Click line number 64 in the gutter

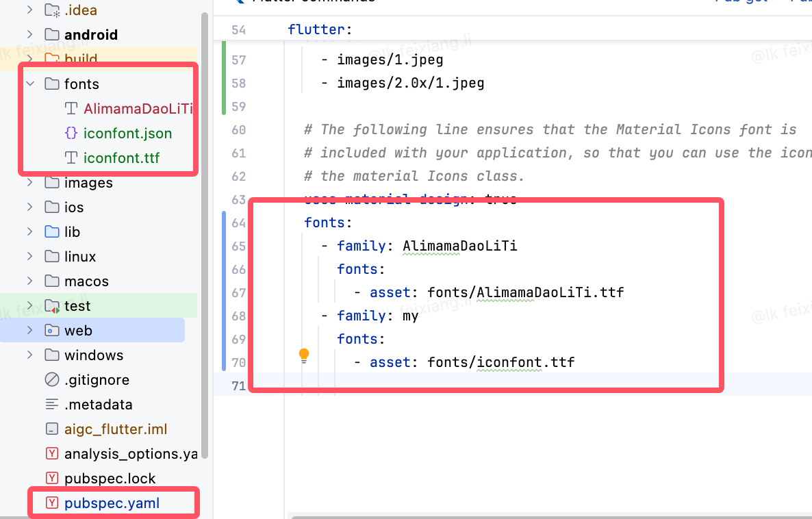(238, 223)
